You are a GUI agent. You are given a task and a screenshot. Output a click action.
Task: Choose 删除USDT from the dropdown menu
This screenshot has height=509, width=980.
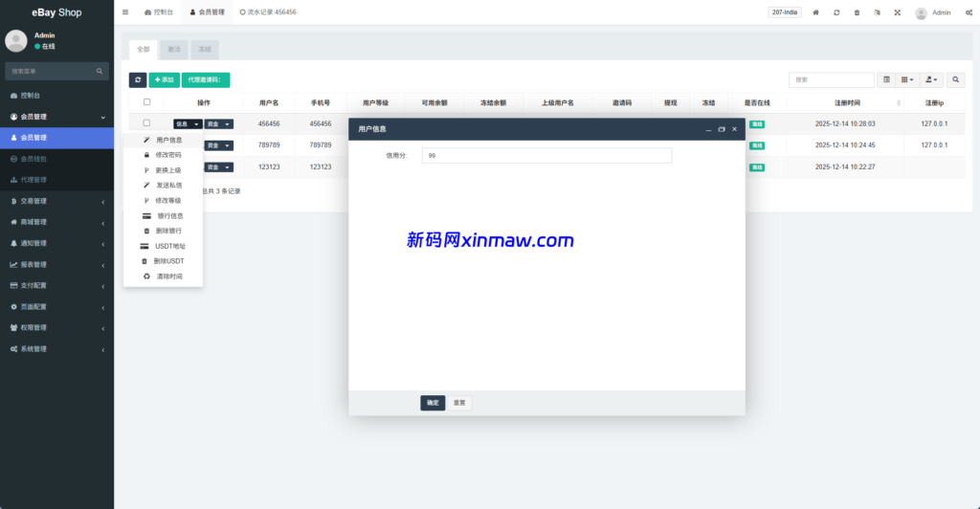click(x=163, y=261)
